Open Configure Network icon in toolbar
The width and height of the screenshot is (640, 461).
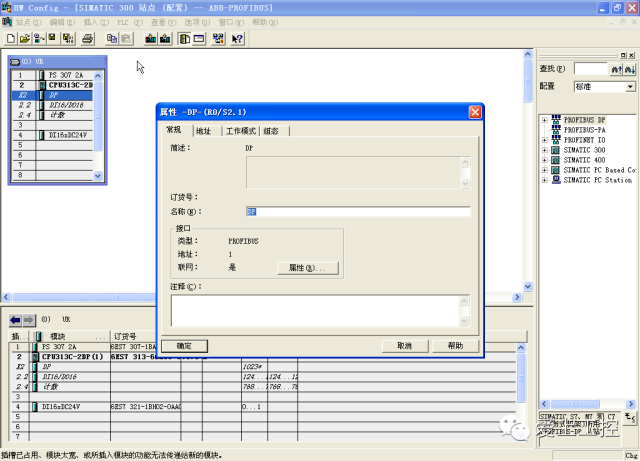(218, 39)
